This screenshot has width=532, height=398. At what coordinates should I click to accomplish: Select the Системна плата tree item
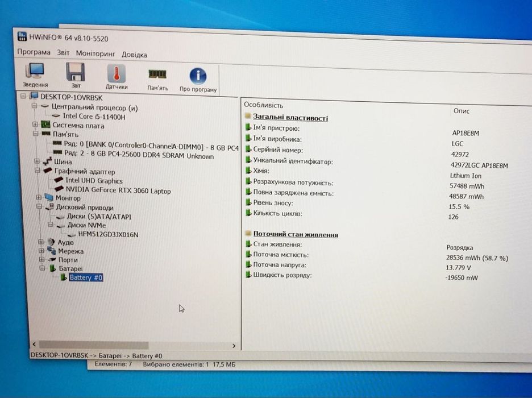[78, 126]
